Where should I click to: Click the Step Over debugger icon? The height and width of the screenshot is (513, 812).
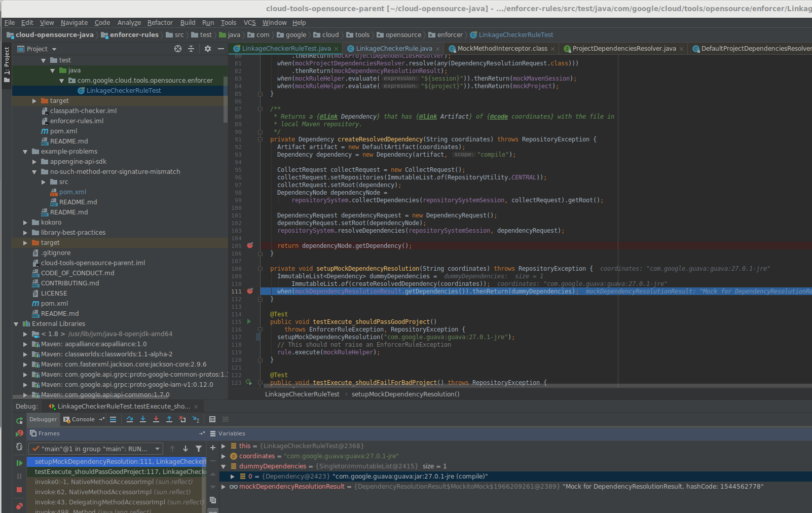[130, 419]
